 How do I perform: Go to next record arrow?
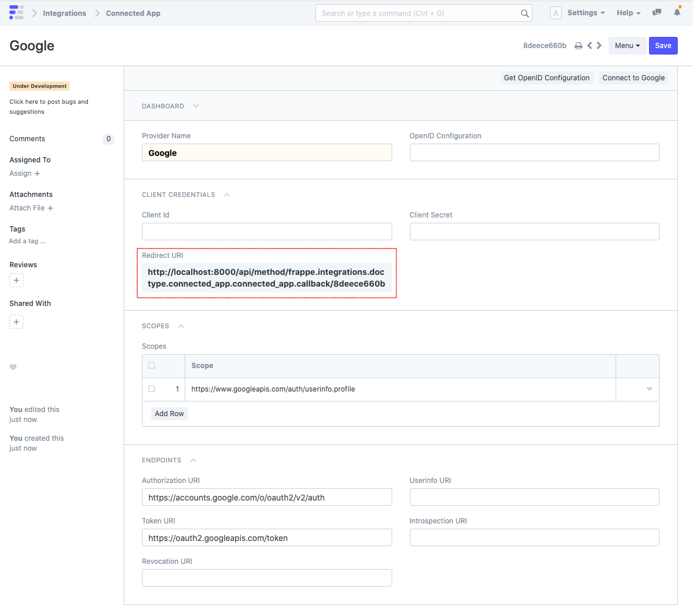point(599,46)
